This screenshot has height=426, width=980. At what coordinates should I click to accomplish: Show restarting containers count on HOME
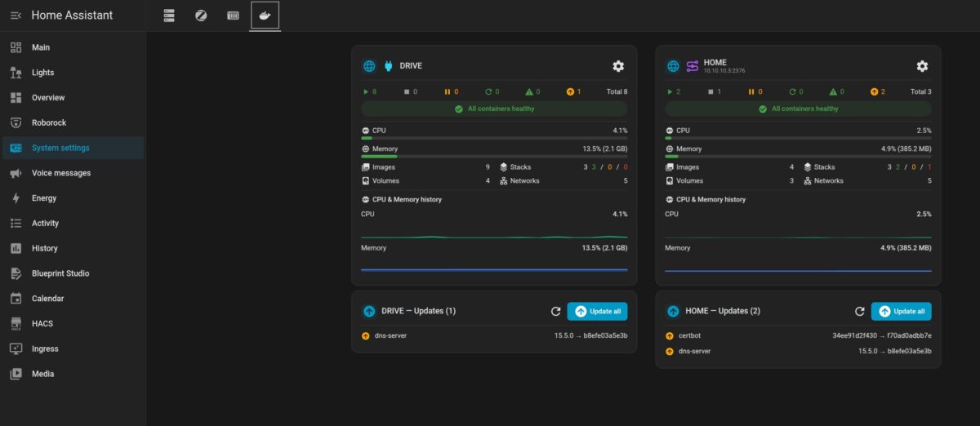click(795, 91)
